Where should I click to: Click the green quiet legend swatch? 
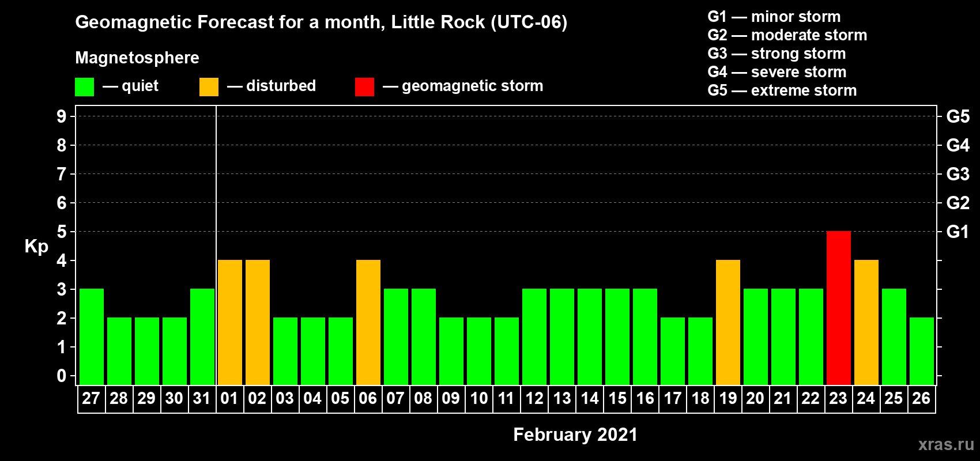tap(84, 87)
